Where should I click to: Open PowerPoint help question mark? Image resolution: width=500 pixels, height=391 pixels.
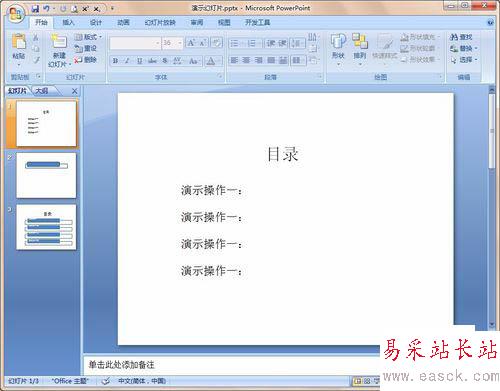coord(490,23)
